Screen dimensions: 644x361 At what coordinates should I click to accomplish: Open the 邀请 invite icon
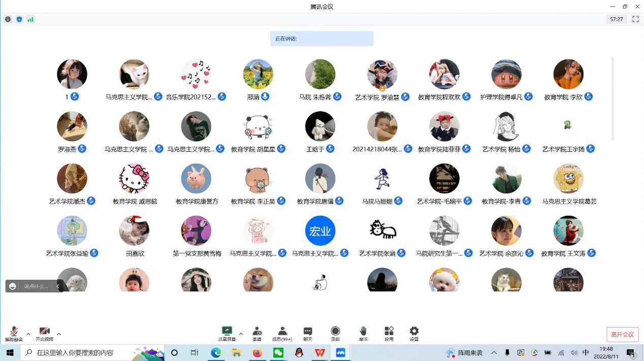click(257, 334)
